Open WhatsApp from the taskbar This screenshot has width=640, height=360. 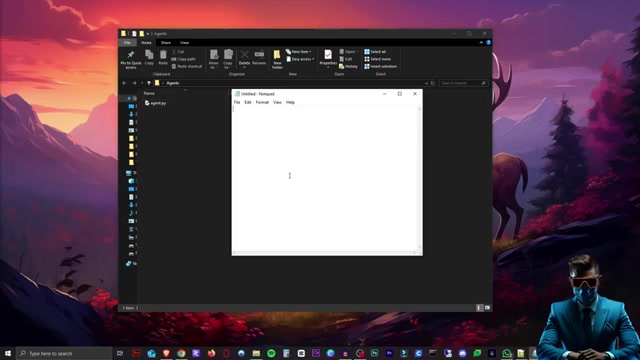[507, 353]
